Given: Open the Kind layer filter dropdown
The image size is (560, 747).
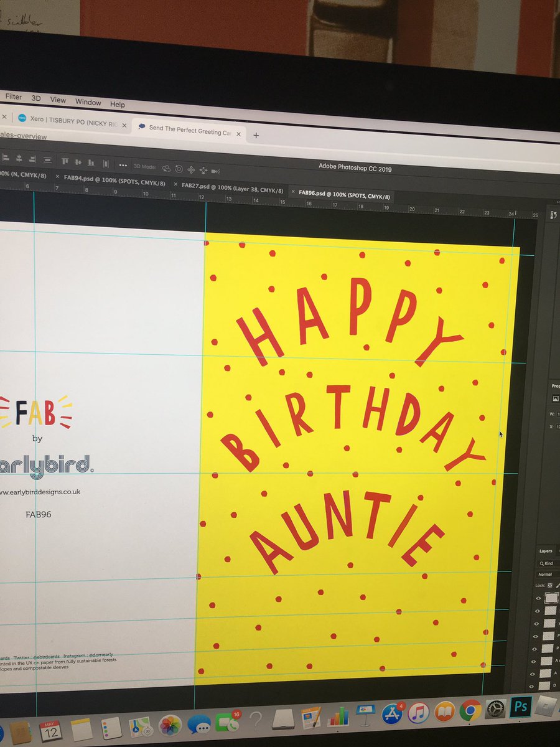Looking at the screenshot, I should [548, 563].
